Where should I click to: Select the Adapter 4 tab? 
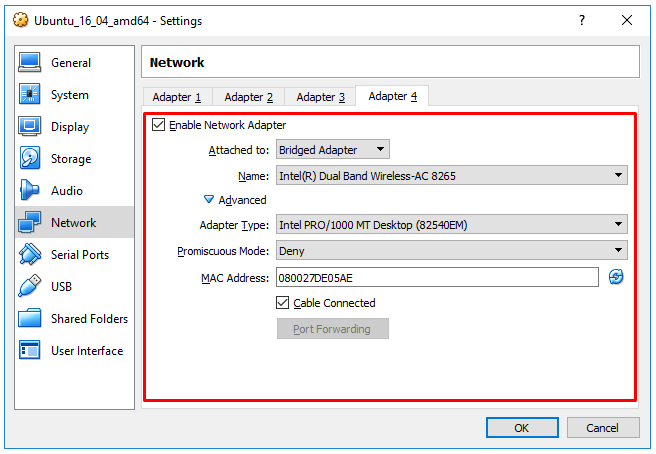[392, 96]
